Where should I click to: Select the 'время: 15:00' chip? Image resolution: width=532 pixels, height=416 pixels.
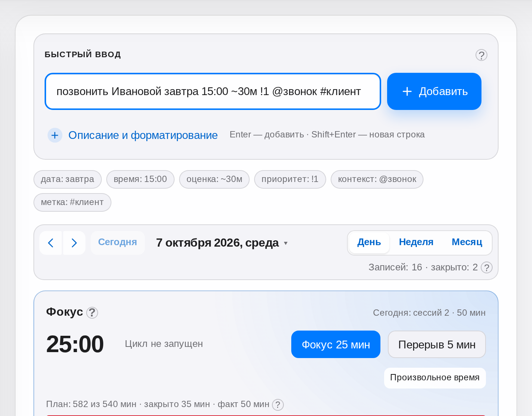[140, 179]
